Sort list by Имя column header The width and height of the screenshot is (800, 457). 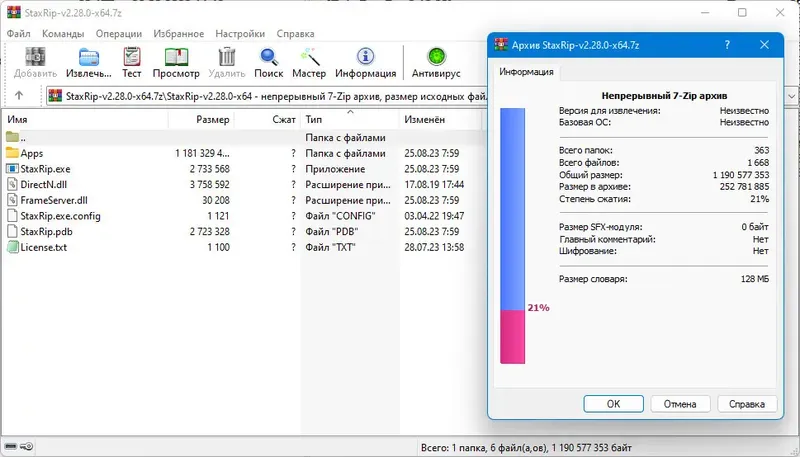click(85, 119)
